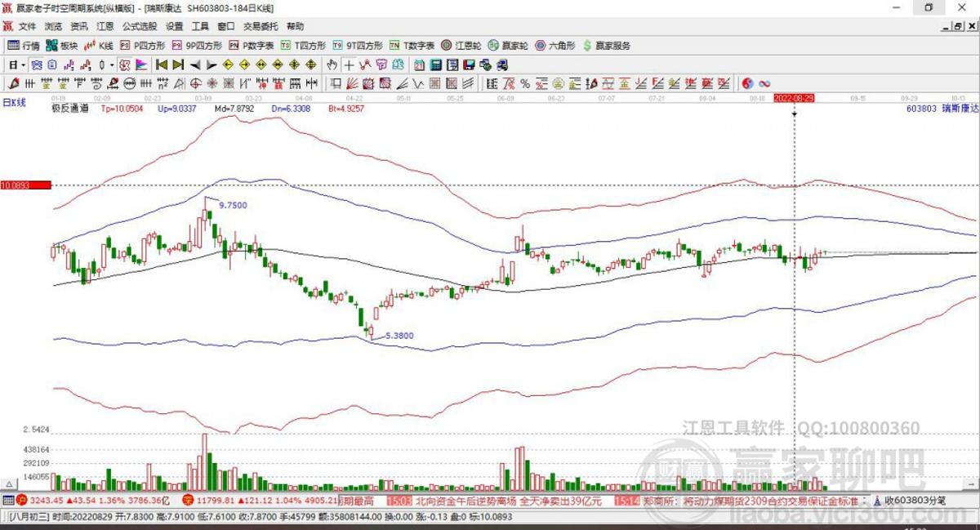Click the 板块 sector toolbar button
This screenshot has height=530, width=980.
pyautogui.click(x=62, y=46)
